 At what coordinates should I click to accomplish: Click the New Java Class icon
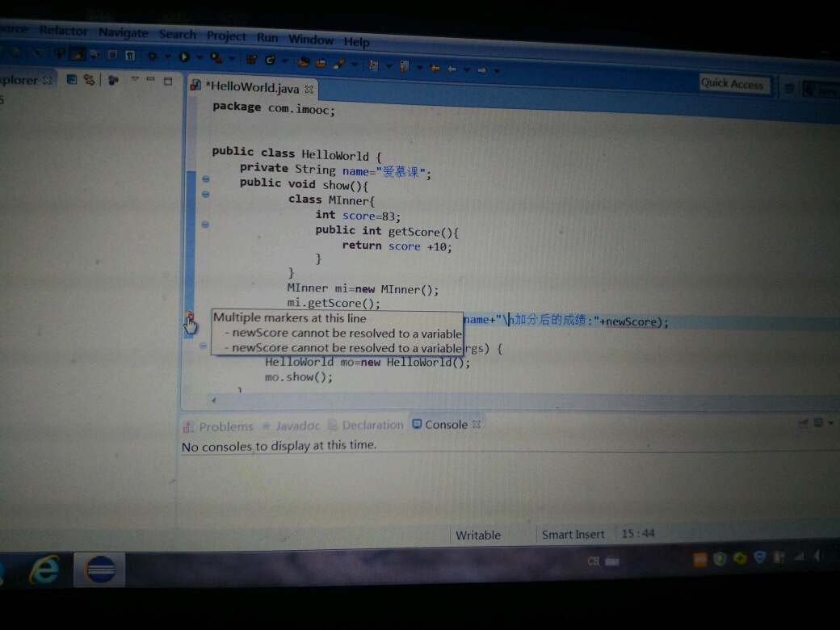270,60
